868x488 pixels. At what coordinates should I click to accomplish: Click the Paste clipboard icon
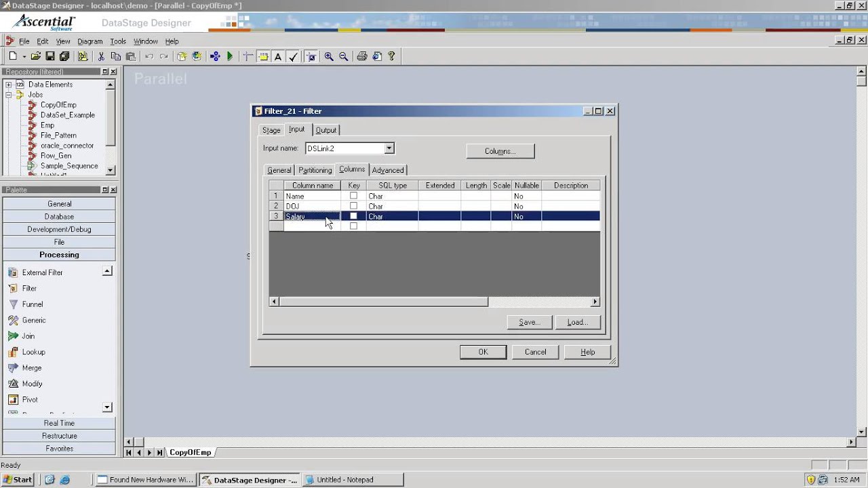click(131, 57)
